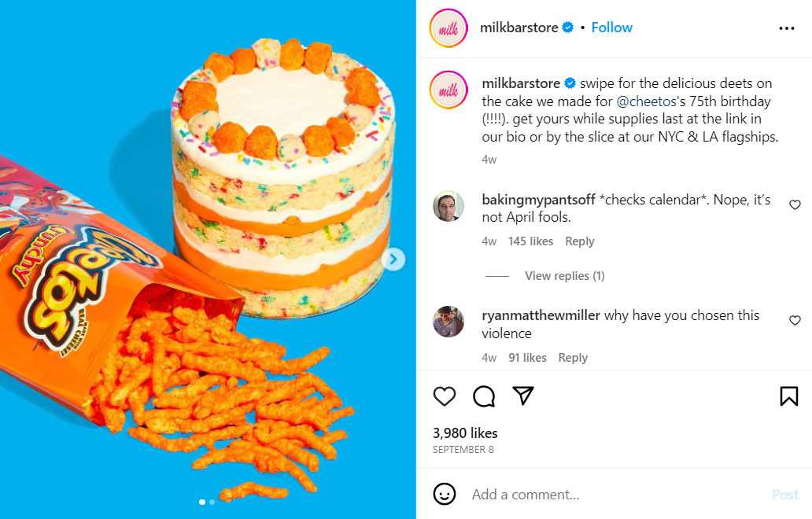This screenshot has width=812, height=519.
Task: Like the post using the heart icon
Action: 444,396
